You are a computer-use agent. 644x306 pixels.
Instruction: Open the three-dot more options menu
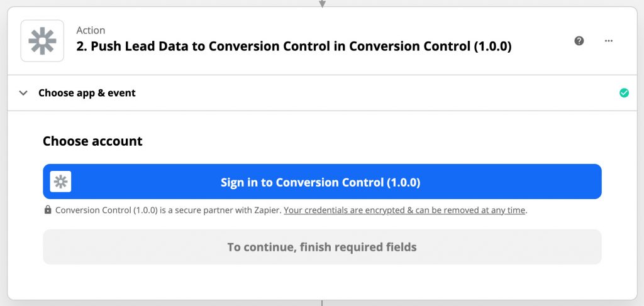tap(608, 41)
